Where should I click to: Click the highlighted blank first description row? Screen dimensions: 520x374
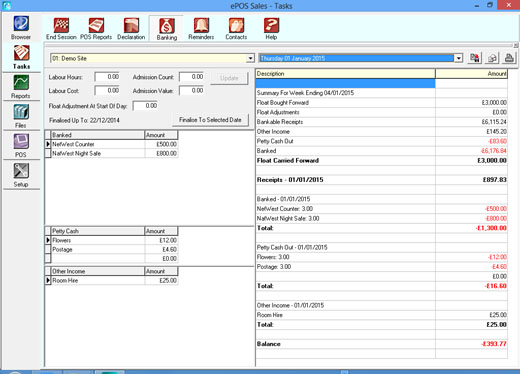pos(345,83)
